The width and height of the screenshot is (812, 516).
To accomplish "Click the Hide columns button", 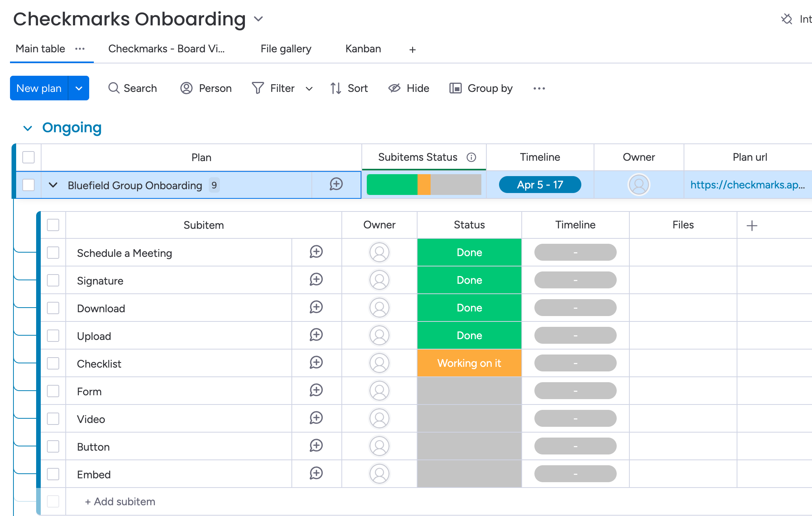I will (x=409, y=88).
